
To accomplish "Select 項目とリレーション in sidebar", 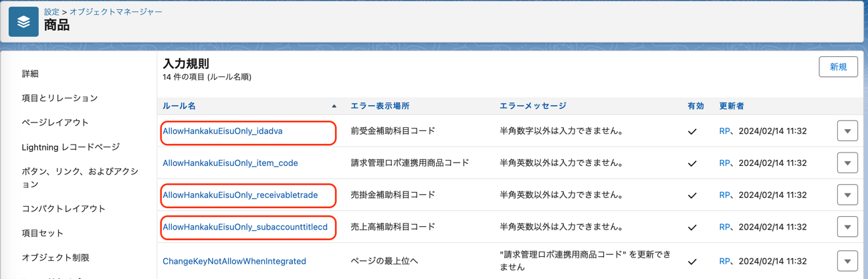I will [x=60, y=98].
